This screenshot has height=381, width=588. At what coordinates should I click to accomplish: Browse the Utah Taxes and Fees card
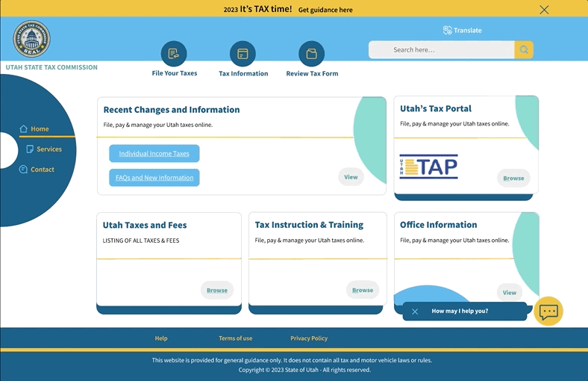click(x=216, y=291)
